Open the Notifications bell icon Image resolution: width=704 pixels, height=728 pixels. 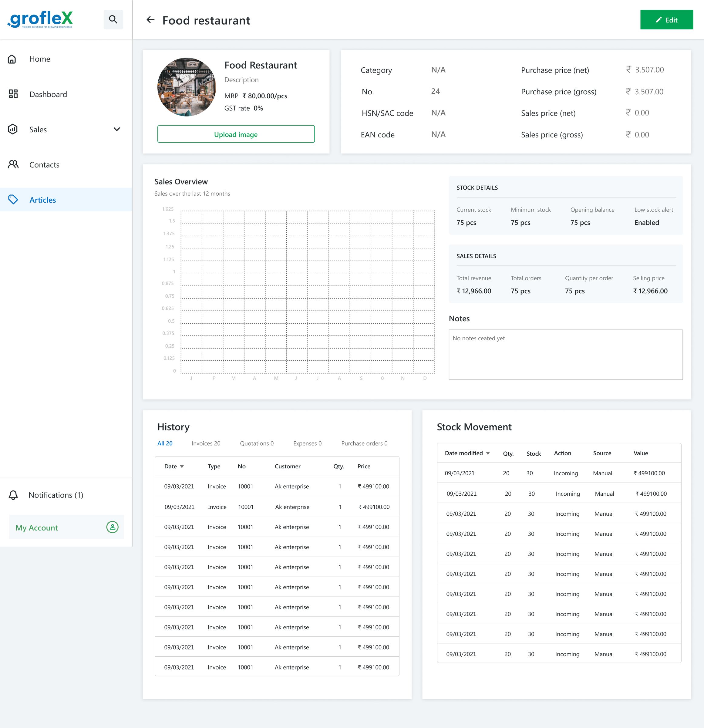(13, 495)
